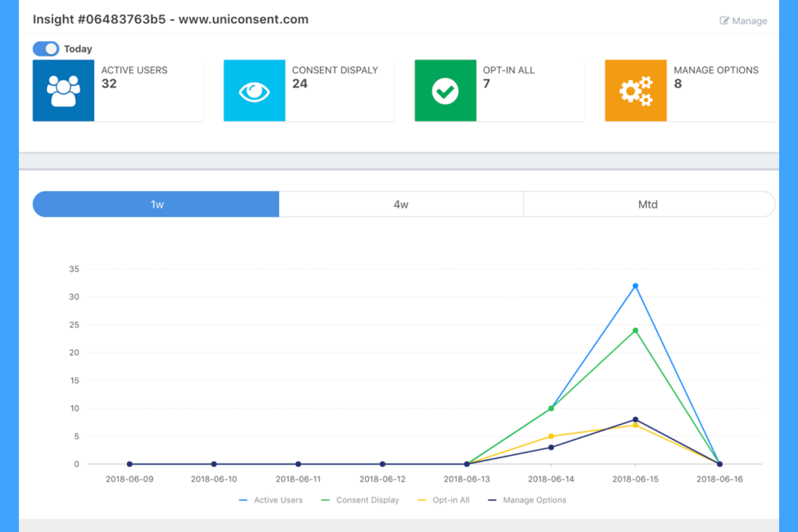Select the 1w time range

coord(156,204)
